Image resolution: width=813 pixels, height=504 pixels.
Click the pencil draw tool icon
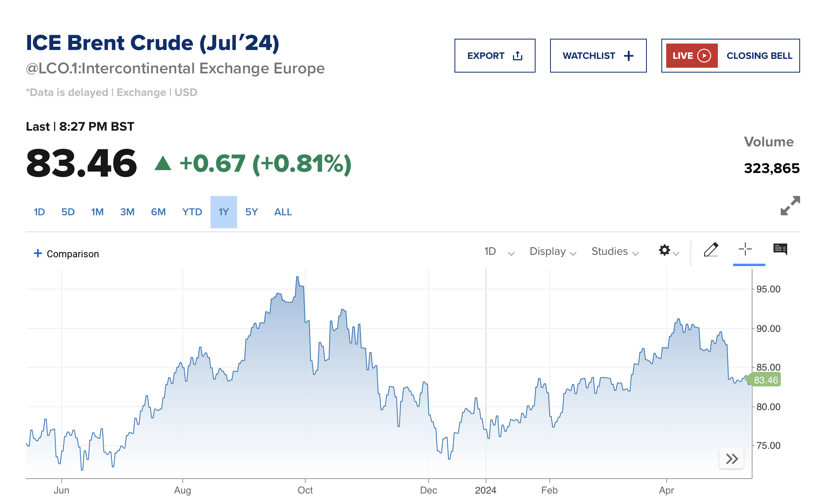tap(711, 250)
